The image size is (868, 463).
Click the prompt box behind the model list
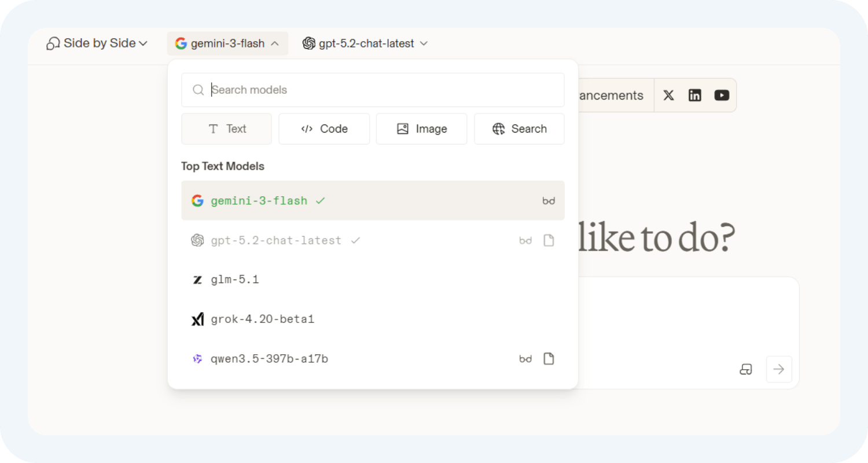689,333
